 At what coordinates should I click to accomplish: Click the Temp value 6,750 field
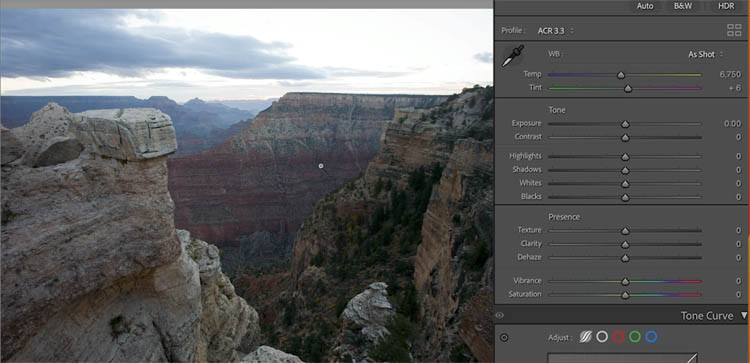point(730,74)
